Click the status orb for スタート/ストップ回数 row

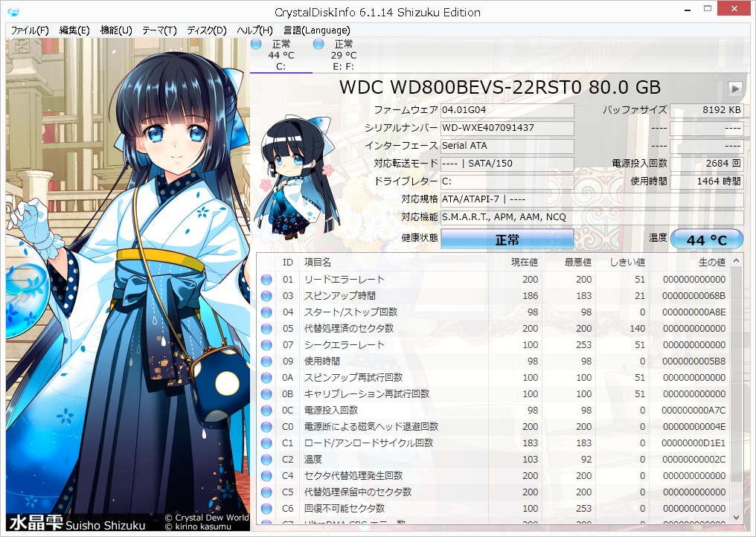[266, 312]
